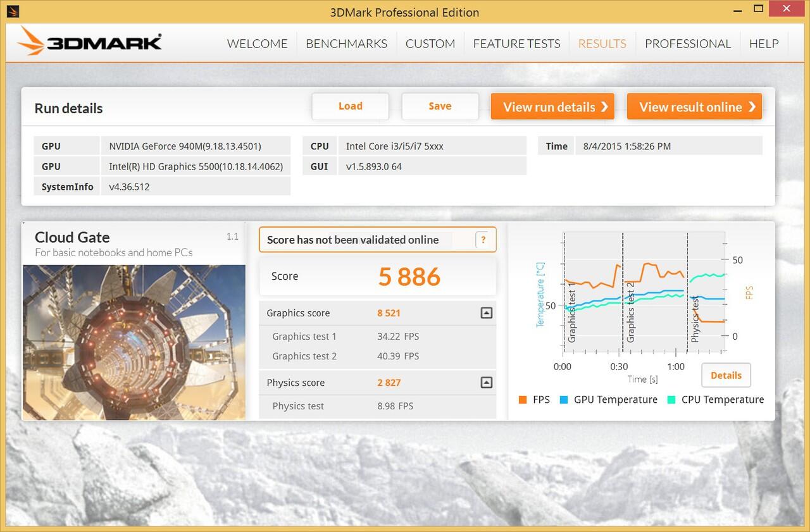The height and width of the screenshot is (532, 810).
Task: Click the CPU Temperature legend label
Action: point(723,400)
